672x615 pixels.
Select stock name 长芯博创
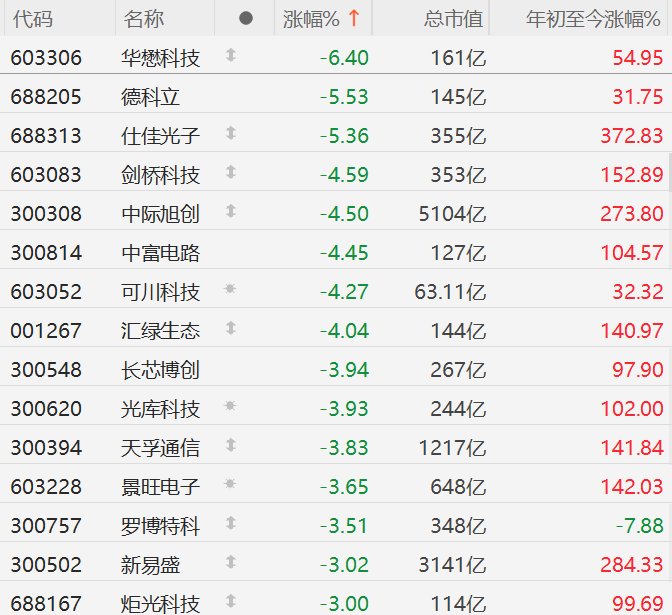click(x=160, y=370)
